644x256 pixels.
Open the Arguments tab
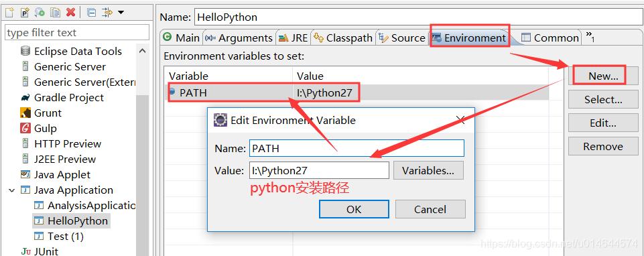239,38
